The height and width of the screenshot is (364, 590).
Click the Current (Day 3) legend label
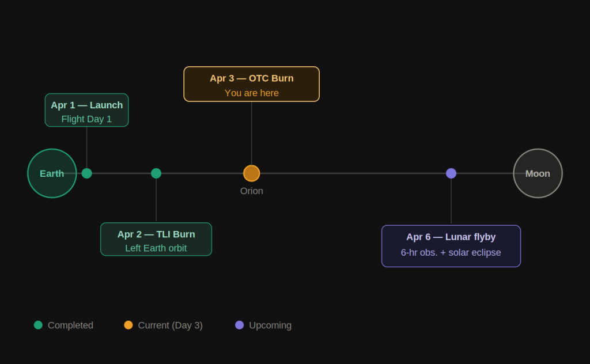[x=170, y=325]
